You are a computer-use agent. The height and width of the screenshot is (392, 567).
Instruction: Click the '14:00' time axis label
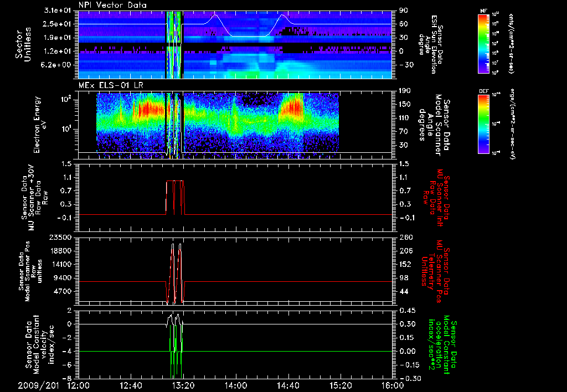236,386
